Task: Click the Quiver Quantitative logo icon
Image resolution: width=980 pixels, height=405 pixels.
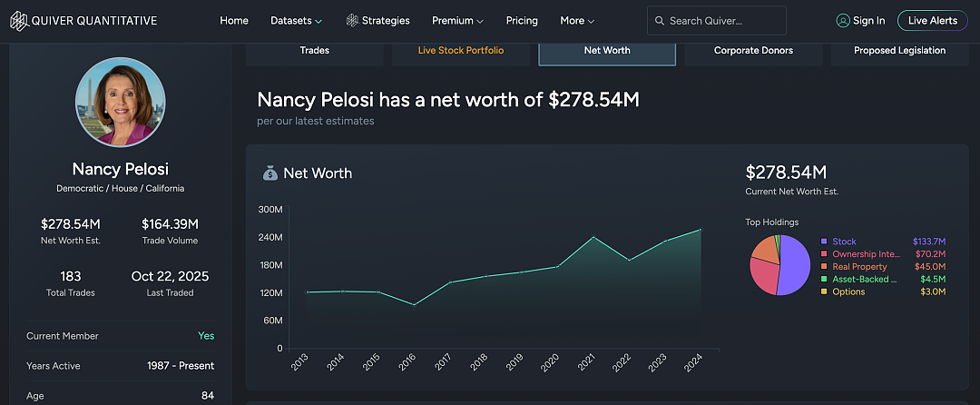Action: [x=19, y=21]
